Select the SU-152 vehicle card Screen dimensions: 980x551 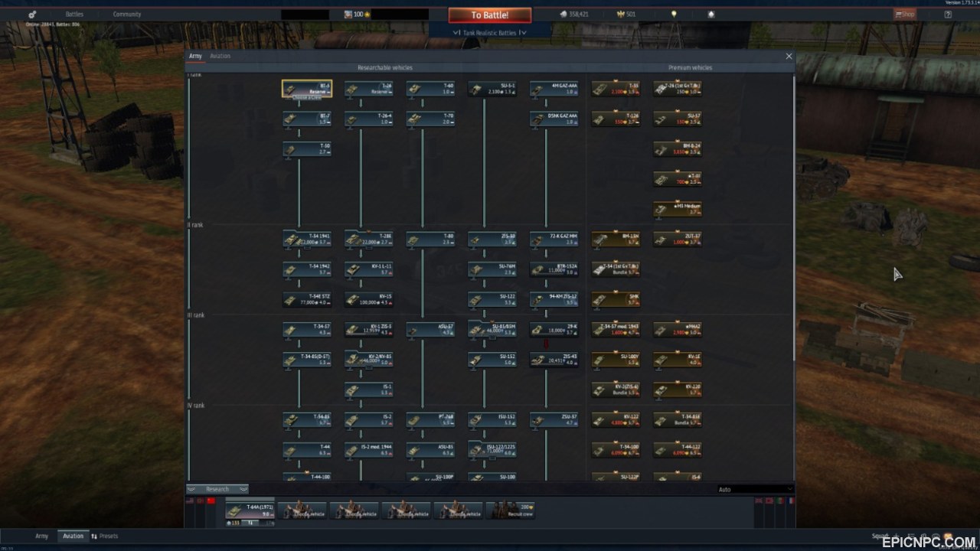(492, 360)
